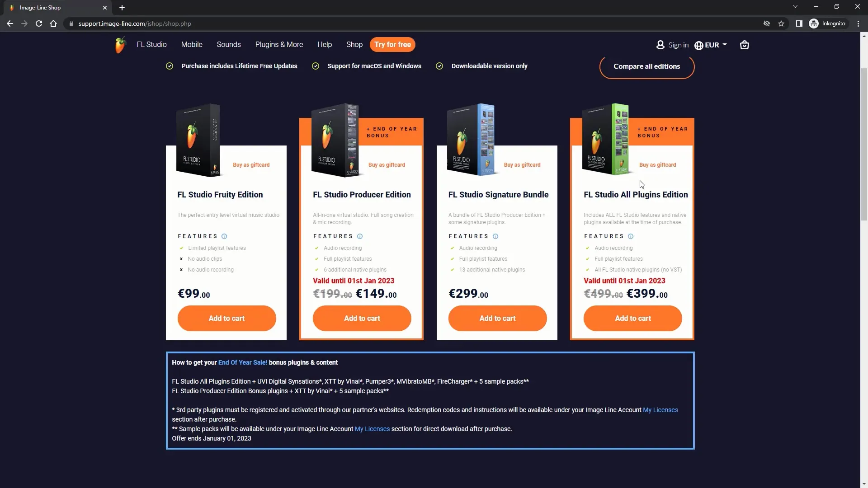The width and height of the screenshot is (868, 488).
Task: Click the Signature Bundle box image
Action: [471, 139]
